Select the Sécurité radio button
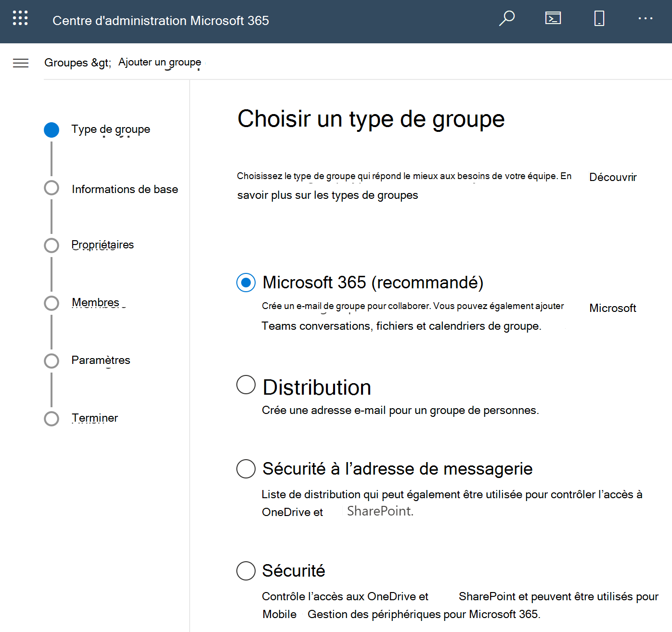Screen dimensions: 672x632 [x=246, y=570]
